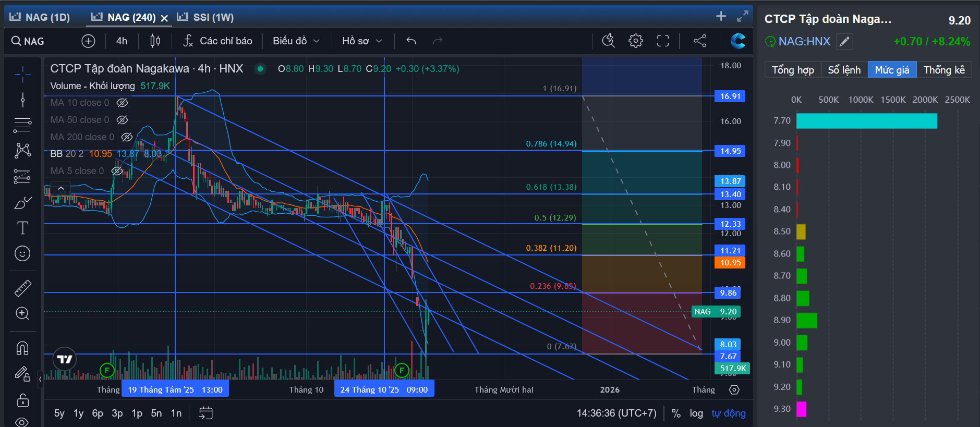Collapse the indicator legend
The height and width of the screenshot is (427, 980).
(x=61, y=188)
